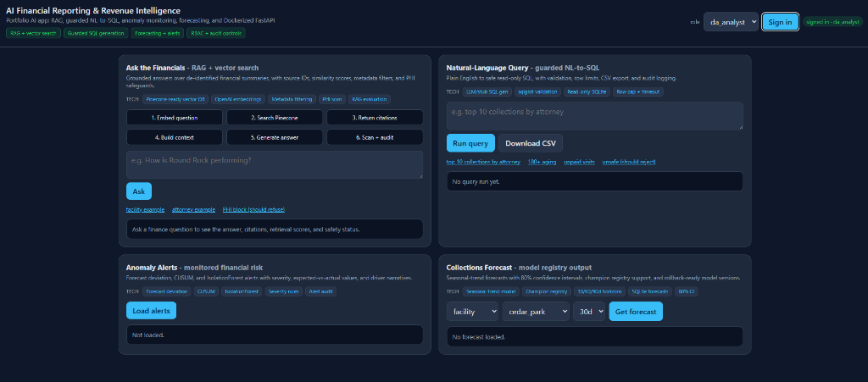The width and height of the screenshot is (868, 382).
Task: Click the "Read-only SQLite" tech chip
Action: tap(587, 91)
